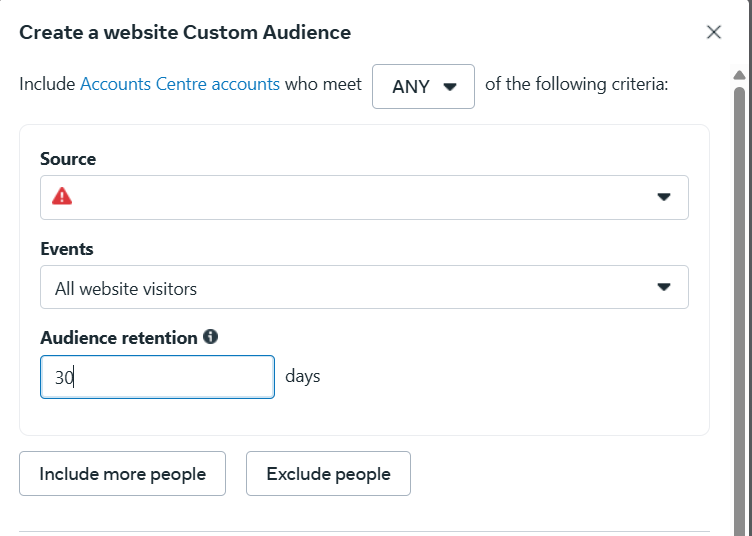Click the 'Source' field label

(68, 159)
